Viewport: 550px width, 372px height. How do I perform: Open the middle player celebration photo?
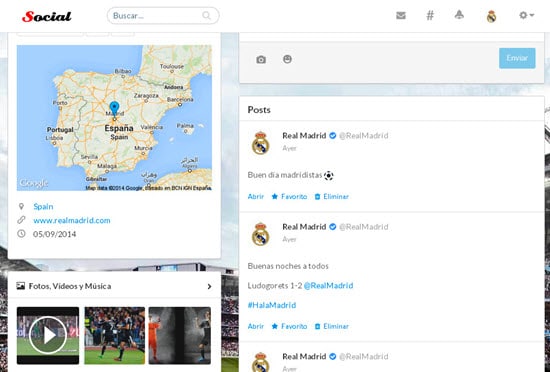click(x=114, y=336)
